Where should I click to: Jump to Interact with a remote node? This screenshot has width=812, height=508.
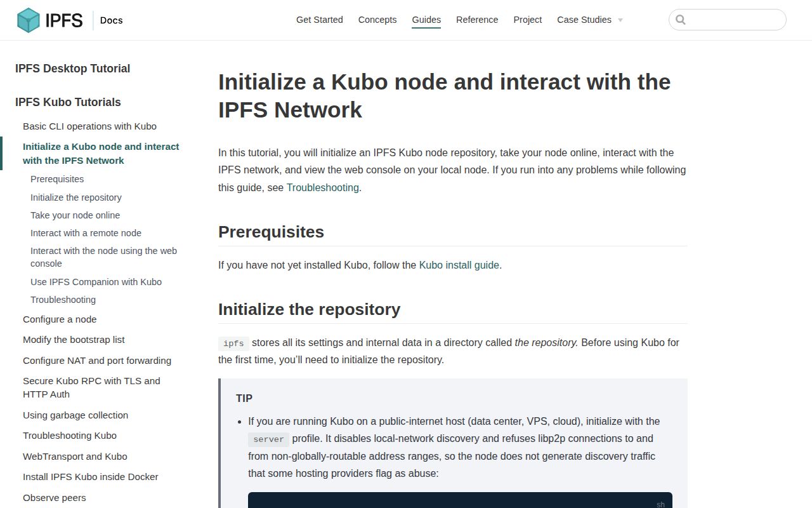pos(86,233)
